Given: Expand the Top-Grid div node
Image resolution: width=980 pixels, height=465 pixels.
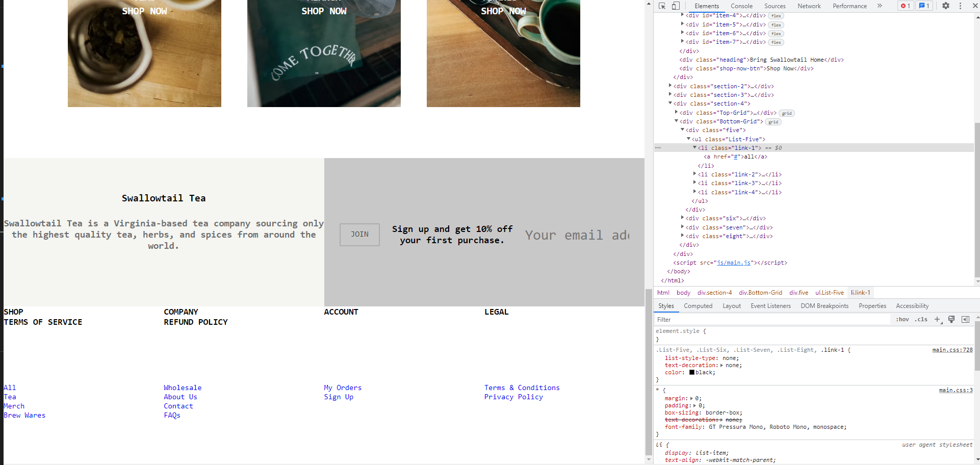Looking at the screenshot, I should [676, 112].
